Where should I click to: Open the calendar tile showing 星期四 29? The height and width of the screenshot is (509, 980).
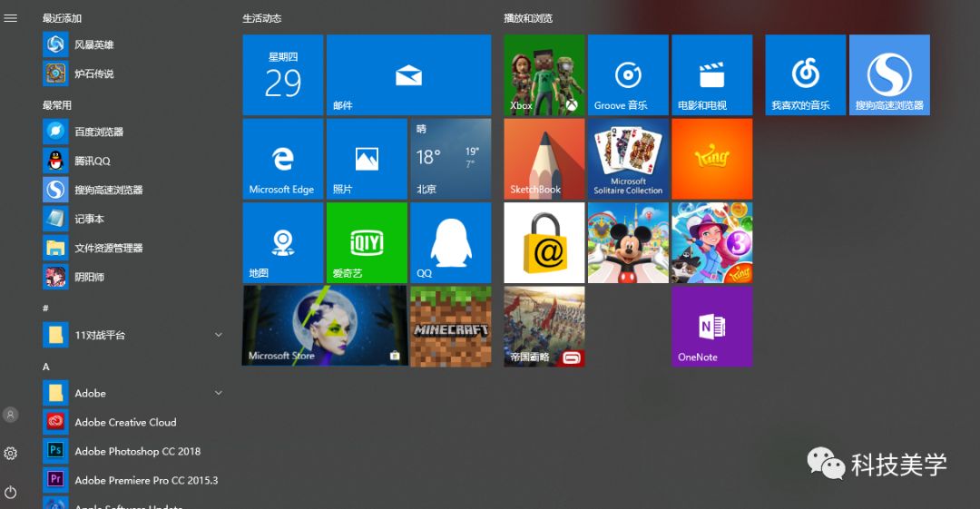[x=283, y=75]
